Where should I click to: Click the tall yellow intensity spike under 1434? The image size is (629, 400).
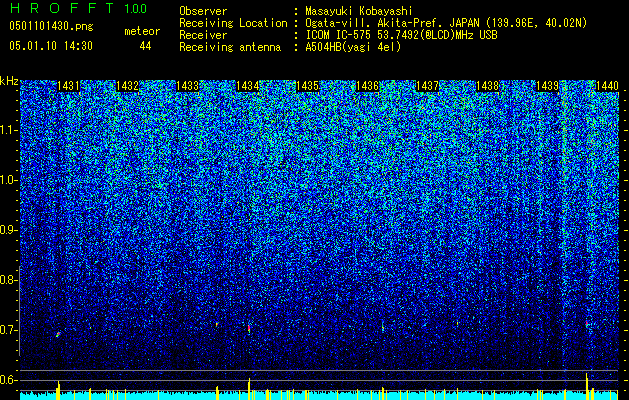pos(249,389)
